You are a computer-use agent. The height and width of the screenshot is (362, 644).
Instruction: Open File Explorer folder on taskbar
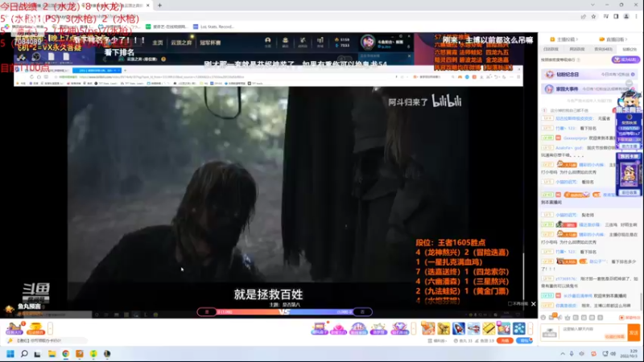52,354
